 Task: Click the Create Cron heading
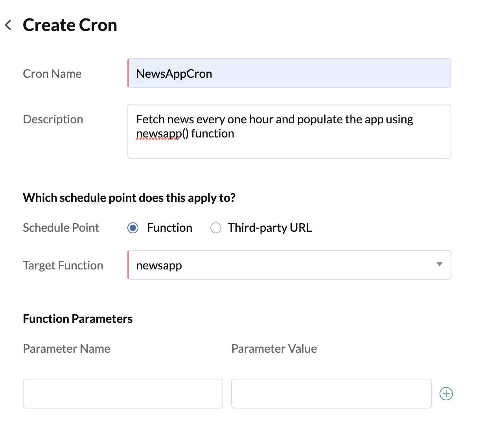point(70,25)
